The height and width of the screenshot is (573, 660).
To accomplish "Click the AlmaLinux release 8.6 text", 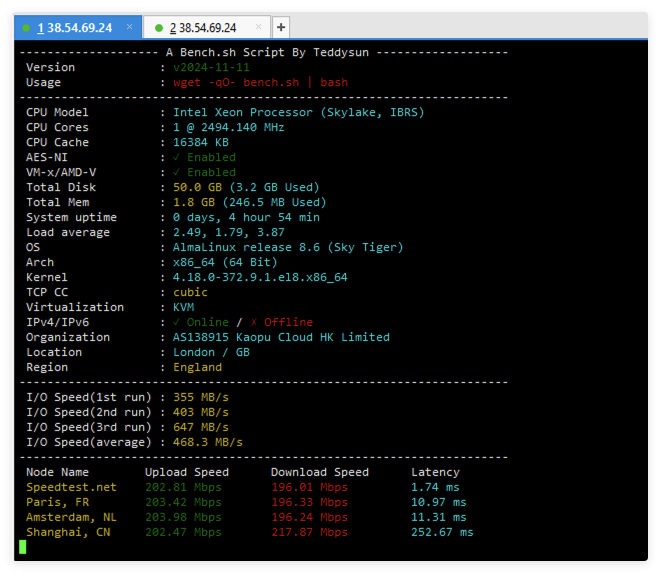I will click(288, 247).
